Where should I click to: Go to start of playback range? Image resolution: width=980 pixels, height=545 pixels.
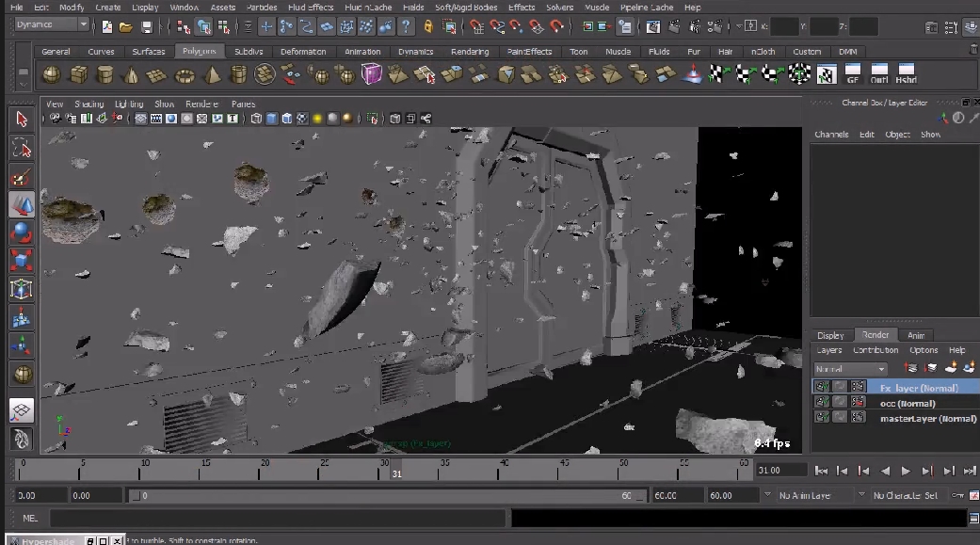coord(821,472)
